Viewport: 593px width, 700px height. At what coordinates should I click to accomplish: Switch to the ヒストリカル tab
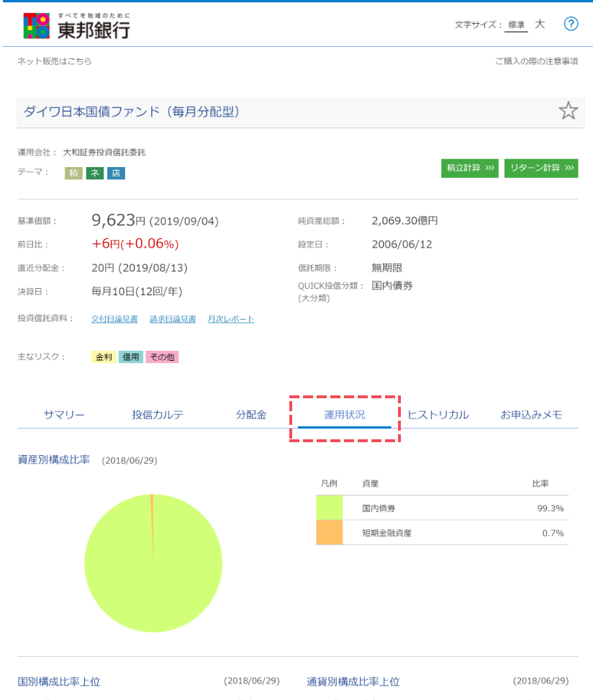point(438,415)
